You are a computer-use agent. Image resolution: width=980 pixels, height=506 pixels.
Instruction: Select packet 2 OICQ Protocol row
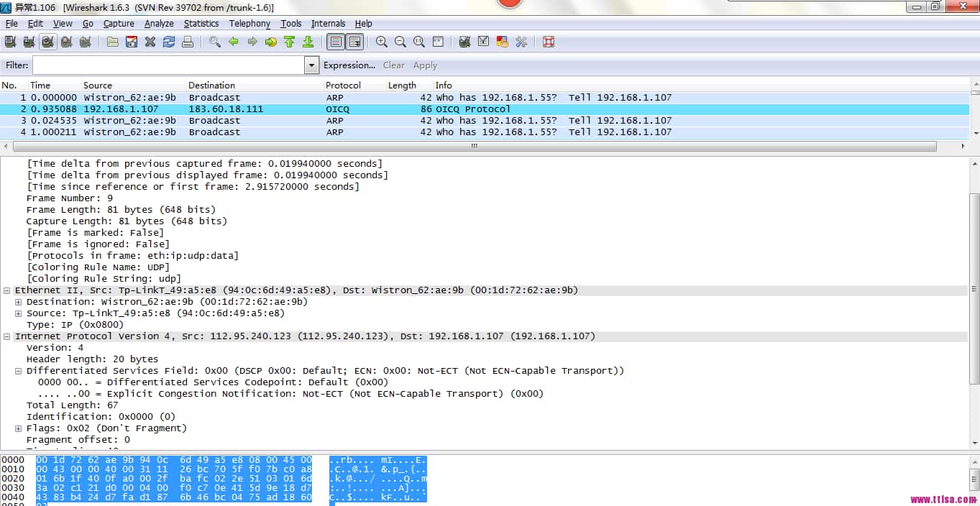tap(485, 109)
